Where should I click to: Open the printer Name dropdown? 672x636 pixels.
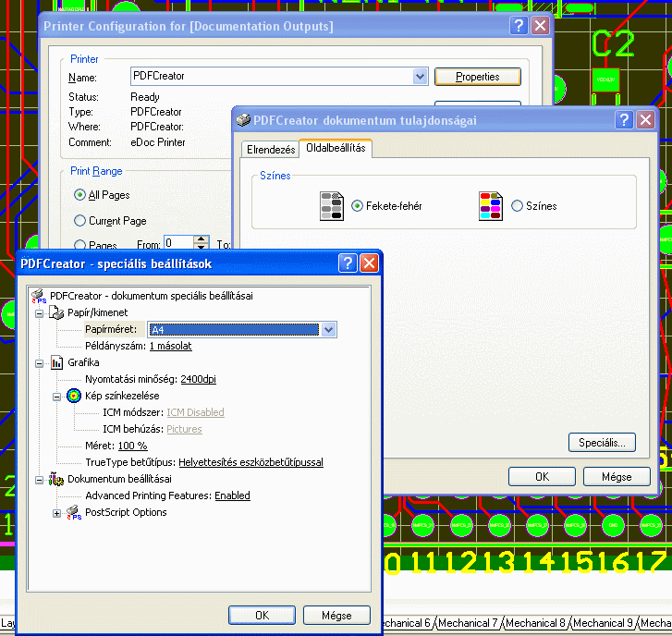420,77
